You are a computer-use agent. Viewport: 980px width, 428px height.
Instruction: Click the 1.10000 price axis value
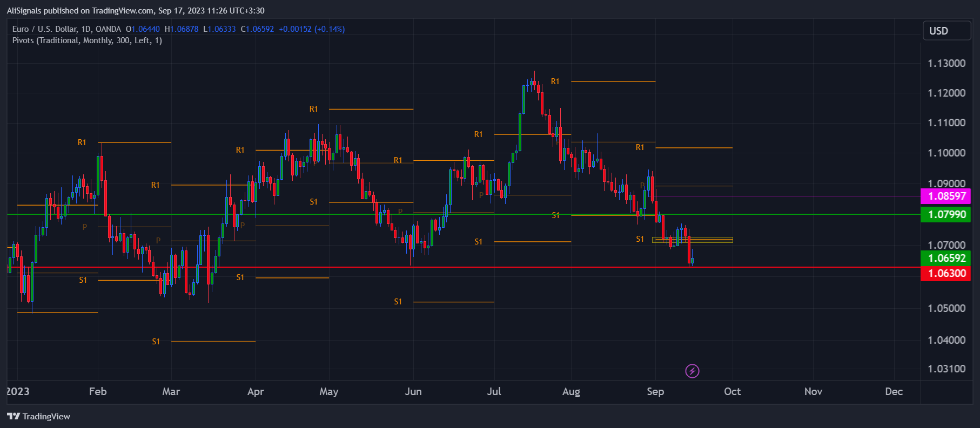point(947,153)
